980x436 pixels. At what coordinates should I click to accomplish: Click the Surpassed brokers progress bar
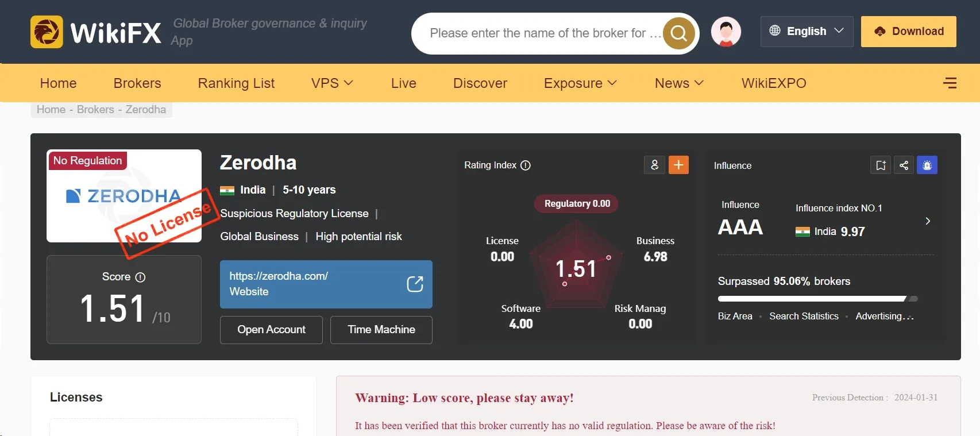(818, 299)
